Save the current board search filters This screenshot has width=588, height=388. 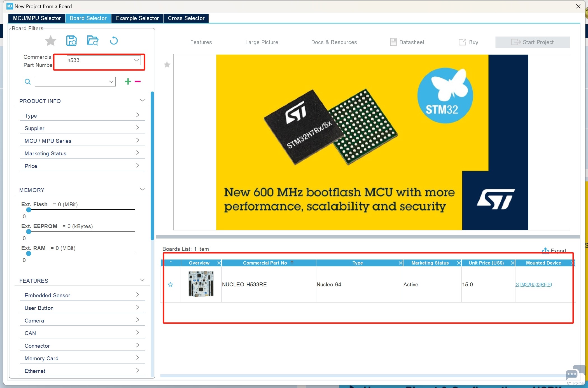(x=71, y=41)
